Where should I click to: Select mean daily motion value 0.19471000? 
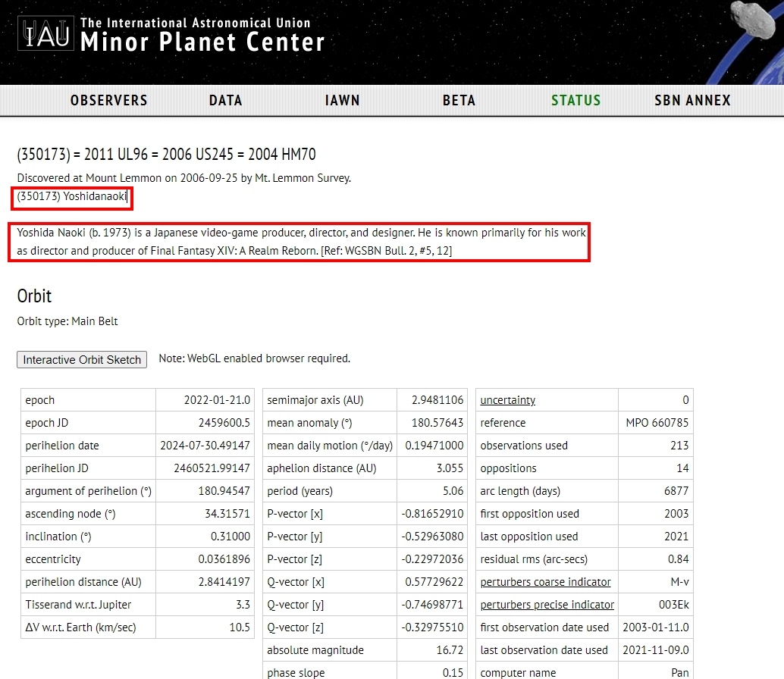tap(434, 446)
